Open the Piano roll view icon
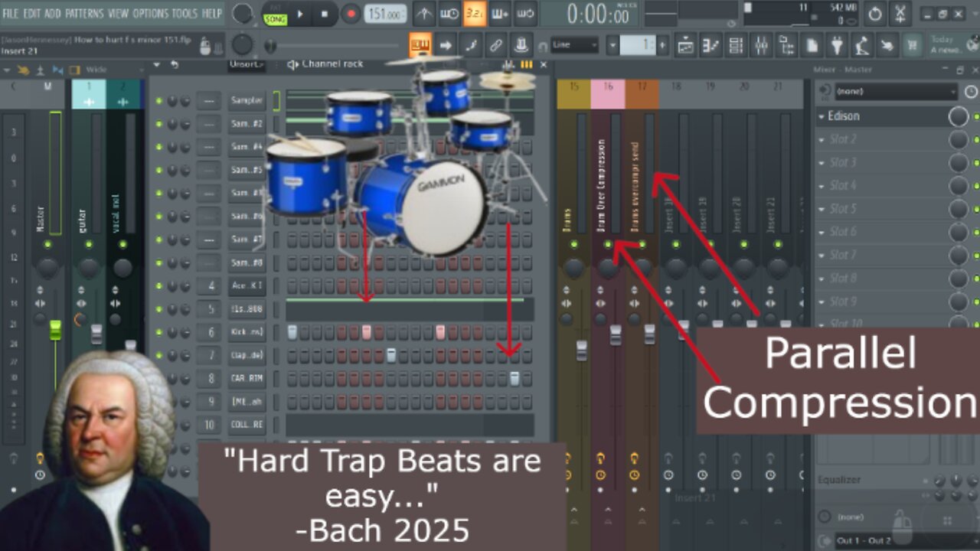 [x=710, y=45]
